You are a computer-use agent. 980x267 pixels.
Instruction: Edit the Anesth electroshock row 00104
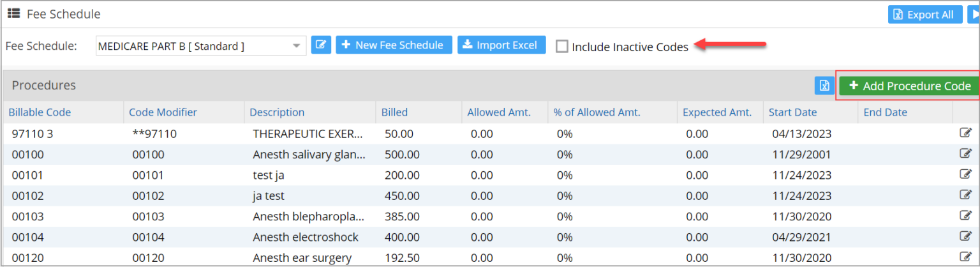point(965,237)
